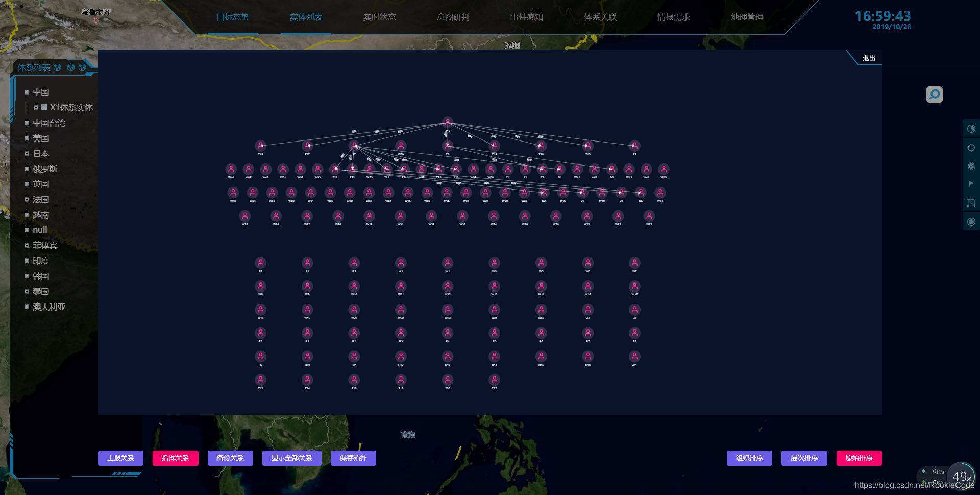Expand the 日本 tree node
Viewport: 980px width, 495px height.
coord(27,153)
